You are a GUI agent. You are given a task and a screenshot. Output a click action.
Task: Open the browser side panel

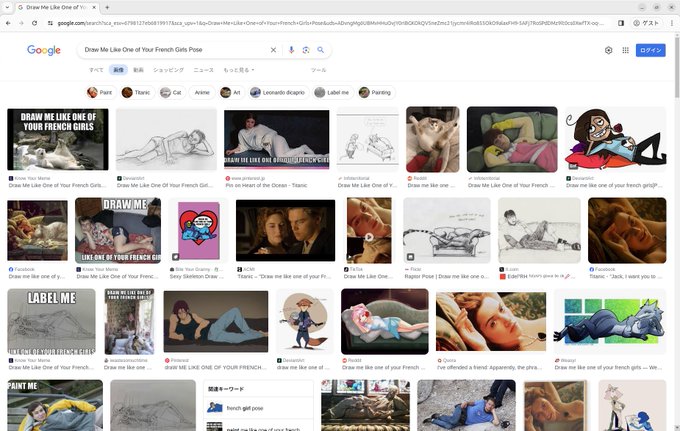(x=621, y=23)
